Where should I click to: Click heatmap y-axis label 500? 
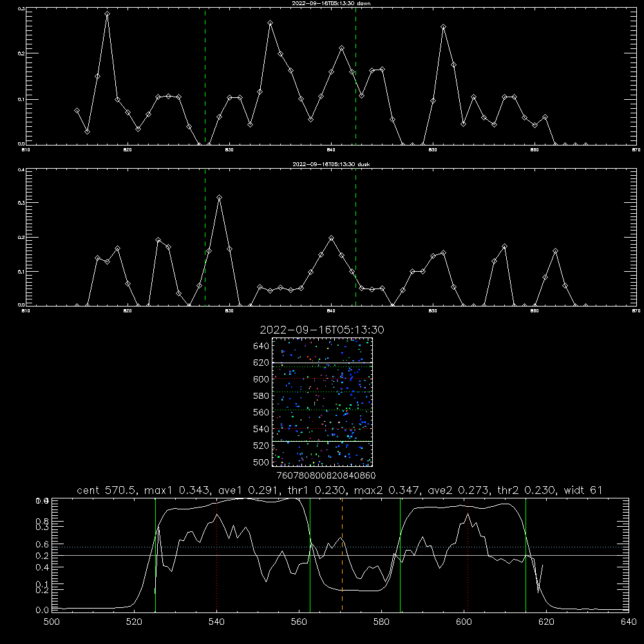[x=261, y=462]
